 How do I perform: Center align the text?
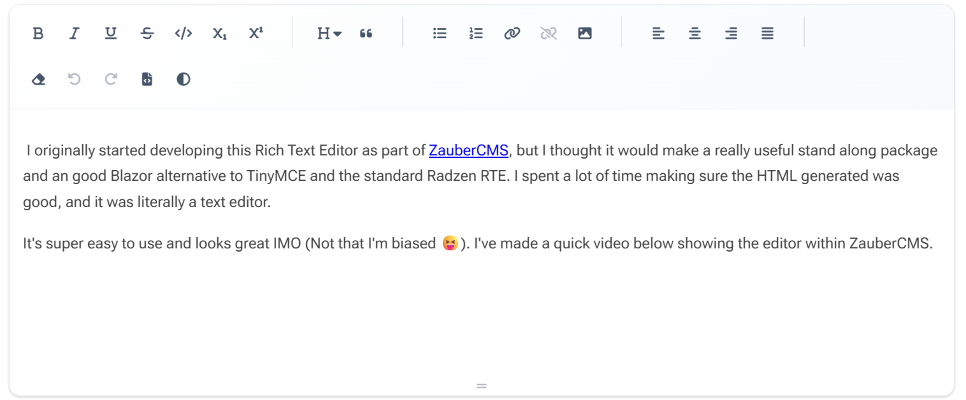point(695,33)
